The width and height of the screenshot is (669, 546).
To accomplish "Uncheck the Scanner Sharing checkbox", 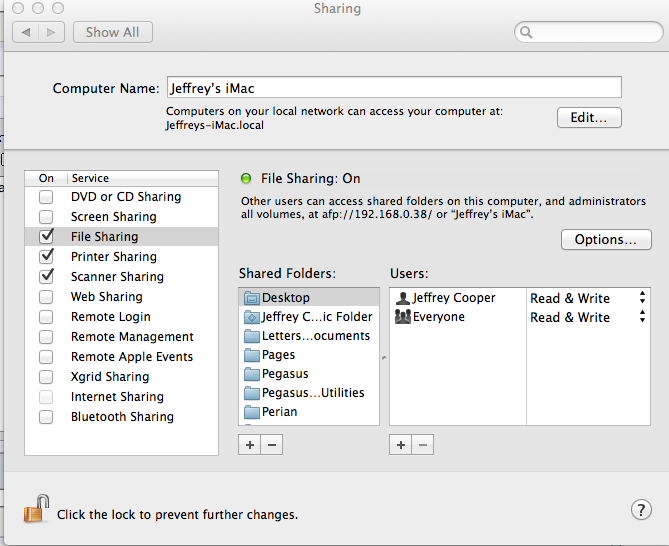I will [46, 276].
